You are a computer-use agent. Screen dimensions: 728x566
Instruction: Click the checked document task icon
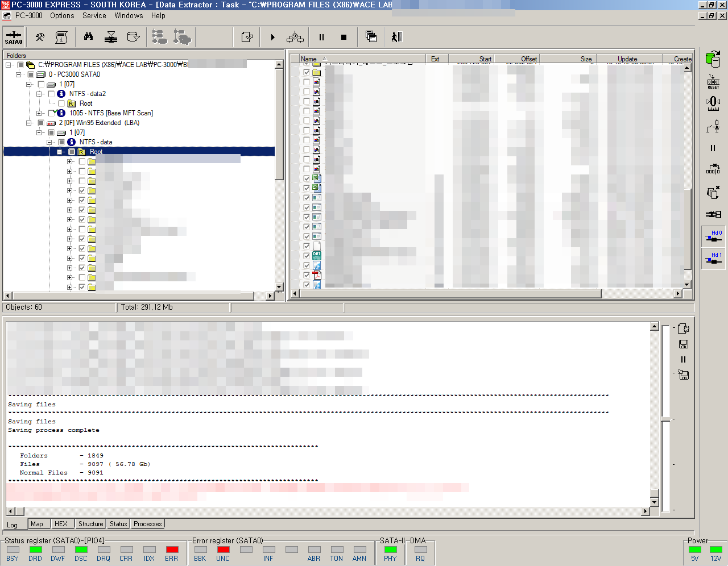coord(247,37)
